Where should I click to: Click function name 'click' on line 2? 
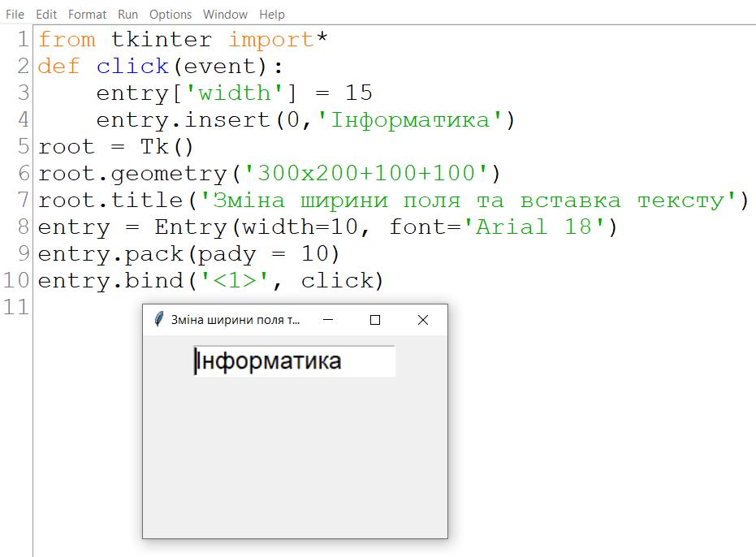(x=132, y=66)
